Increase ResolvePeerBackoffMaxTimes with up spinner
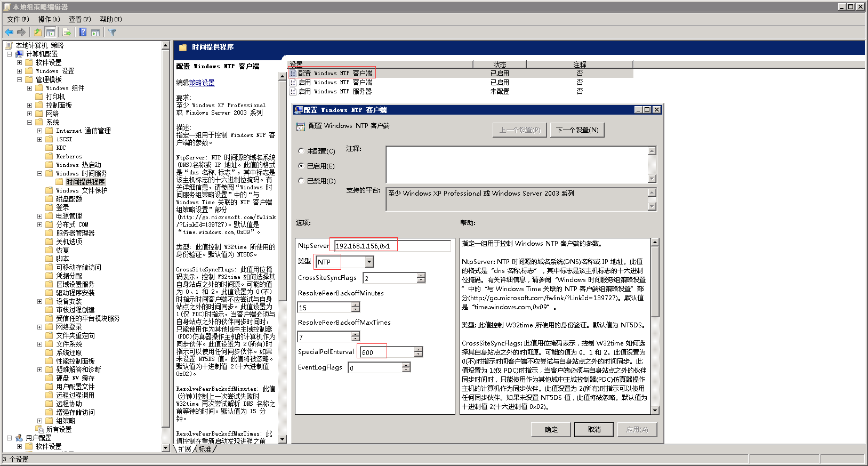Viewport: 868px width, 466px height. point(356,334)
